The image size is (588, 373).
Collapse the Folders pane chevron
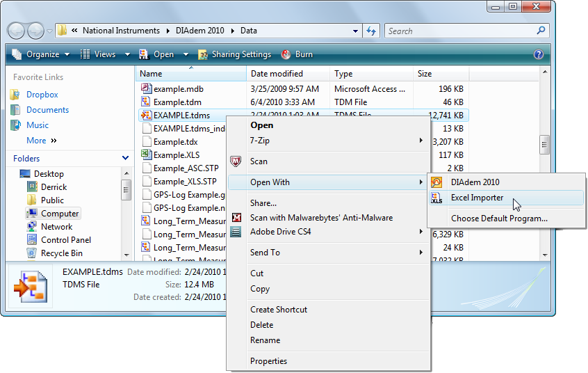click(125, 159)
